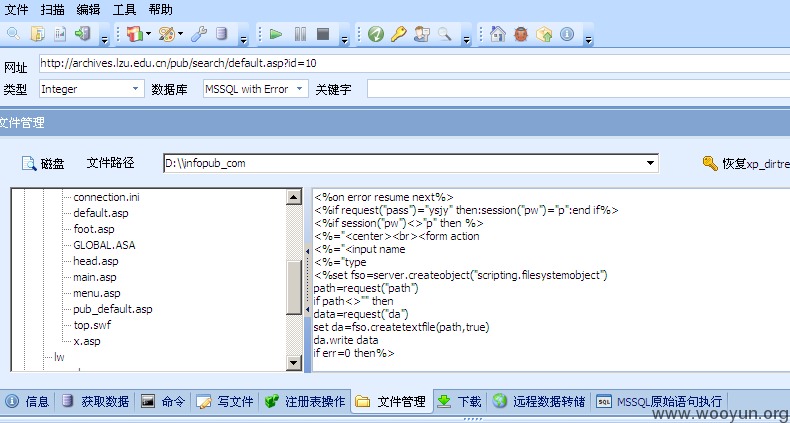Screen dimensions: 790x423
Task: Click the red bug toolbar icon
Action: pos(520,34)
